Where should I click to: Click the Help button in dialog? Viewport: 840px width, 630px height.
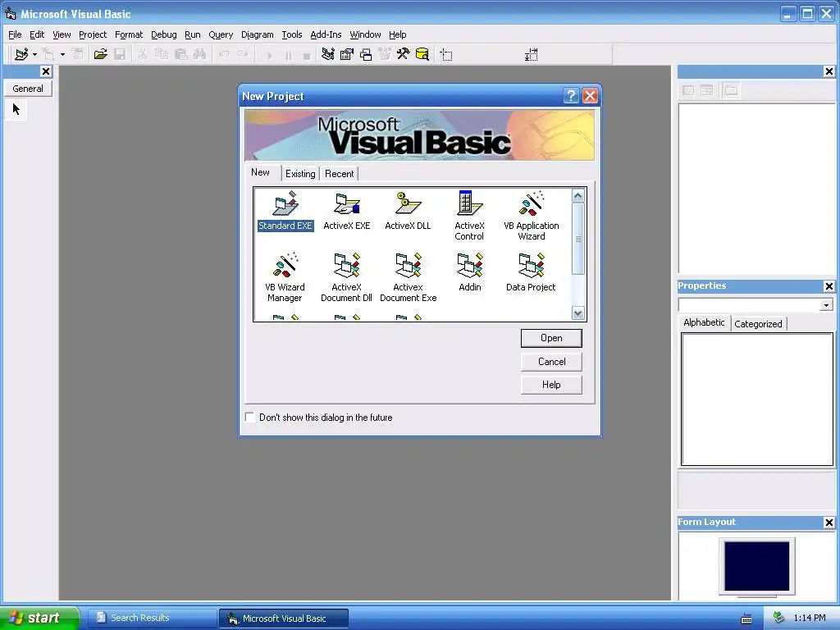click(551, 385)
